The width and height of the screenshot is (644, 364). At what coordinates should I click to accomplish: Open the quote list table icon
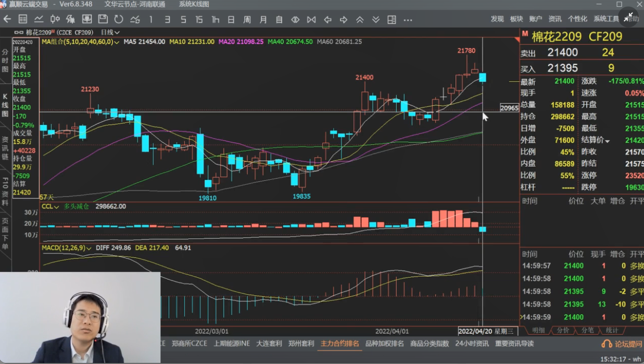point(23,19)
